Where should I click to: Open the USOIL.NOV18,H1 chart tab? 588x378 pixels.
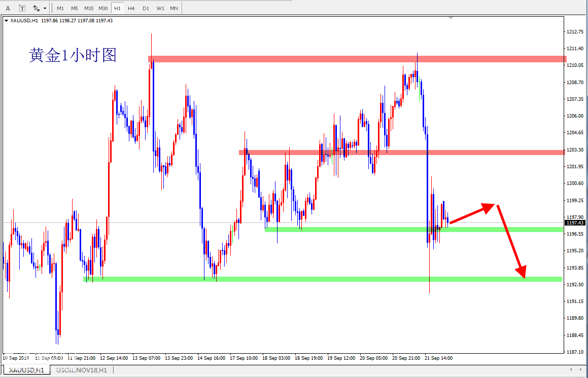tap(82, 370)
